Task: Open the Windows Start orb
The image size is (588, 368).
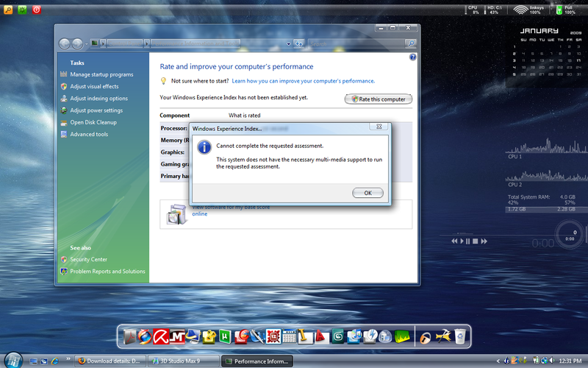Action: [13, 360]
